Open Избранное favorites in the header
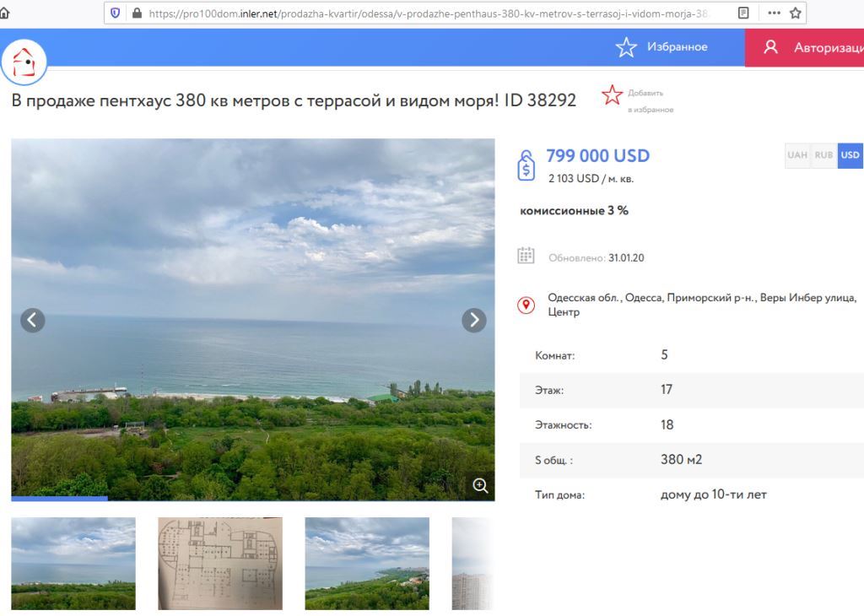 coord(661,47)
